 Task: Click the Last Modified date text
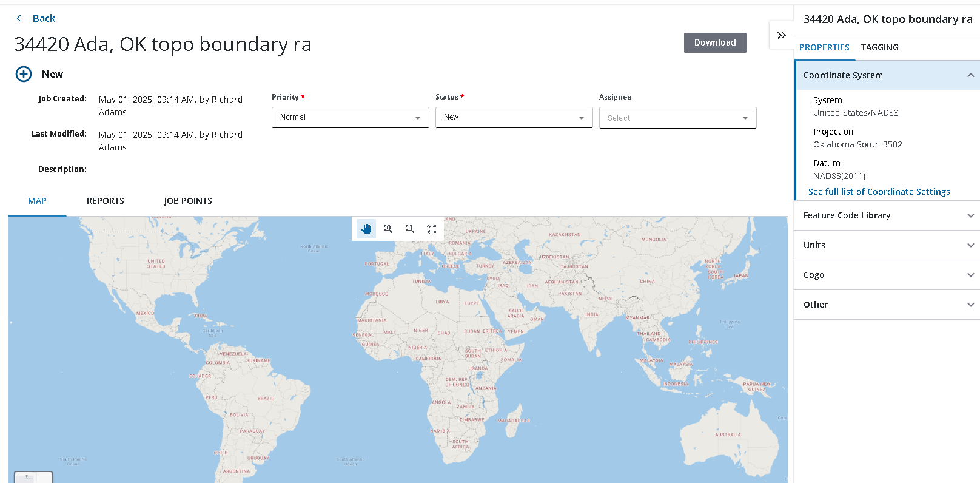170,141
